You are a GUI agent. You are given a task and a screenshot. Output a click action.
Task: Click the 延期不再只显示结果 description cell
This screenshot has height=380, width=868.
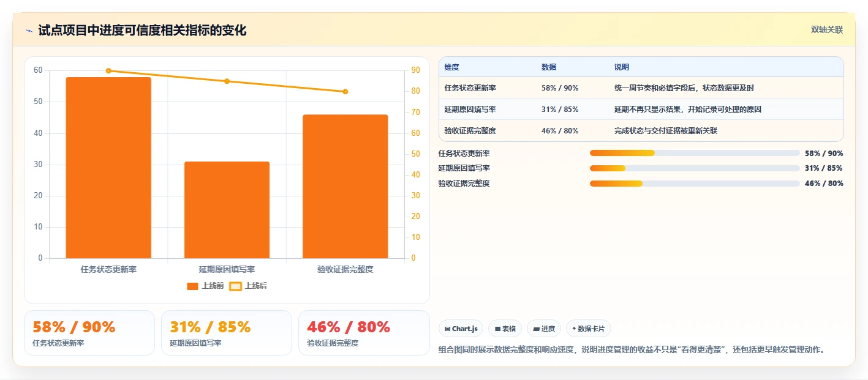pyautogui.click(x=689, y=110)
